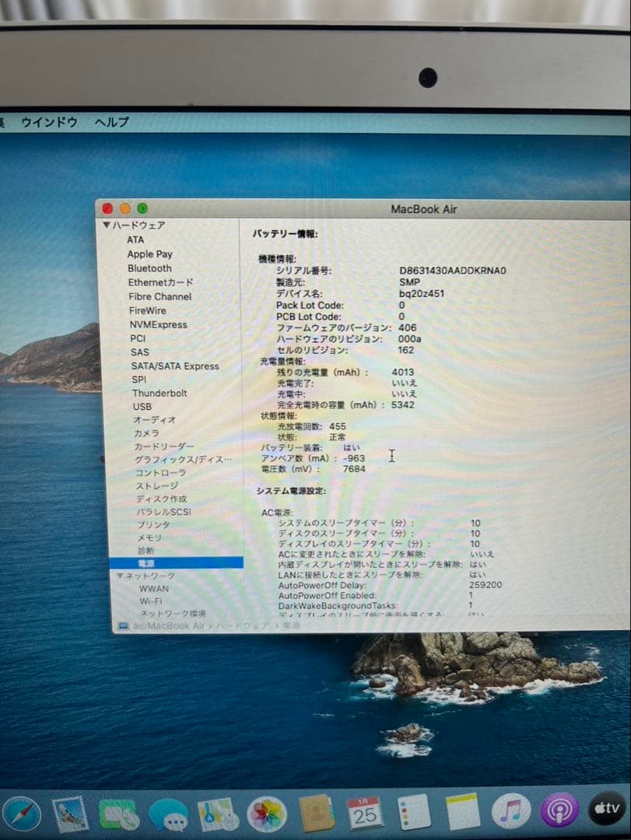Open Podcasts from the Dock
Image resolution: width=631 pixels, height=840 pixels.
coord(559,810)
